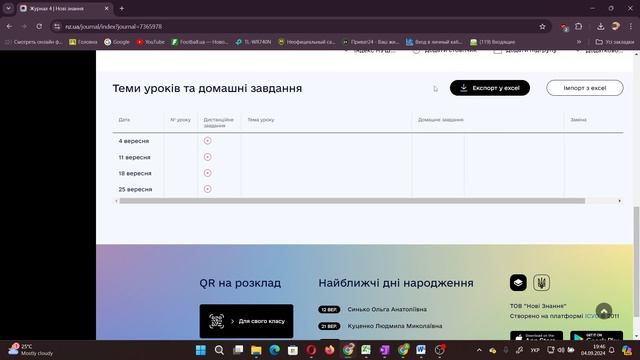Select the 25 вересня date cell
The image size is (640, 360).
[x=136, y=189]
